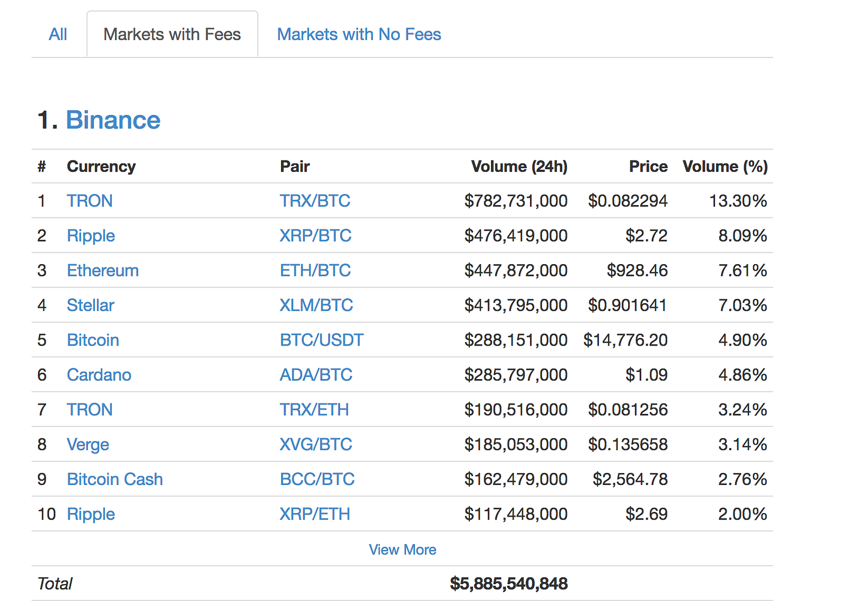Click the Cardano currency link
This screenshot has width=868, height=601.
tap(99, 374)
